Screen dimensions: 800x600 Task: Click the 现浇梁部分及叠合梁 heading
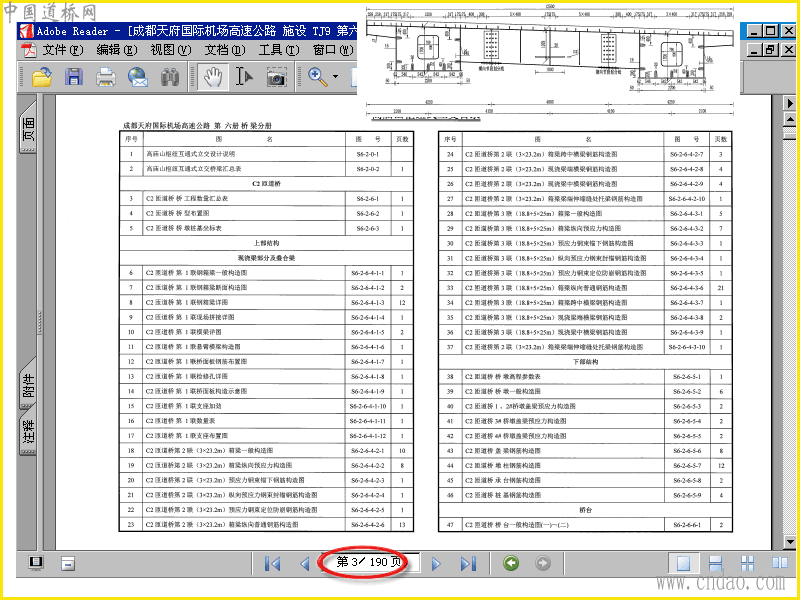click(266, 258)
